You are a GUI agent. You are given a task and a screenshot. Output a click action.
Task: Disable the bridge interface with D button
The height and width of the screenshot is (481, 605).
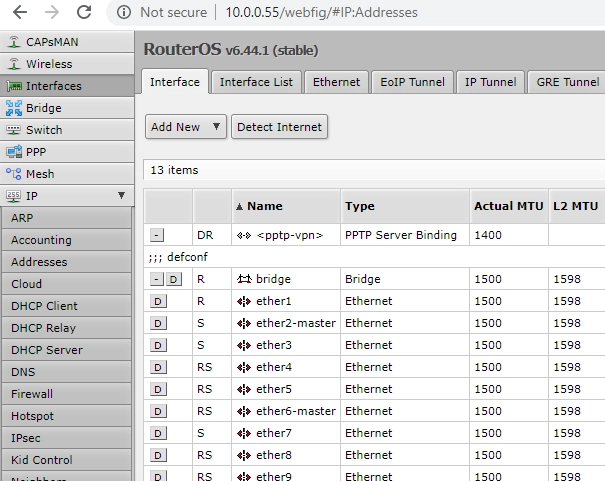(174, 279)
